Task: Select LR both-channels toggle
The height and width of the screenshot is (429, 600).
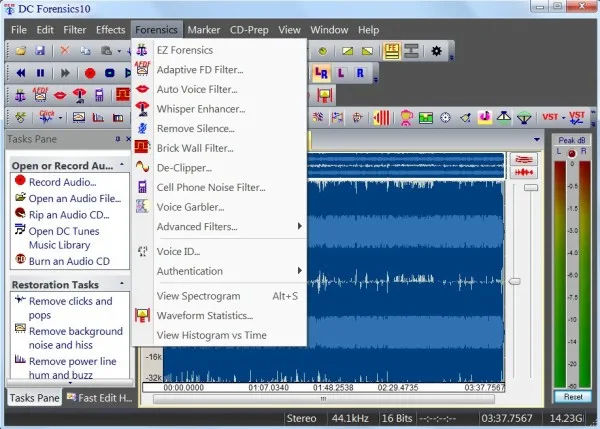Action: (x=321, y=73)
